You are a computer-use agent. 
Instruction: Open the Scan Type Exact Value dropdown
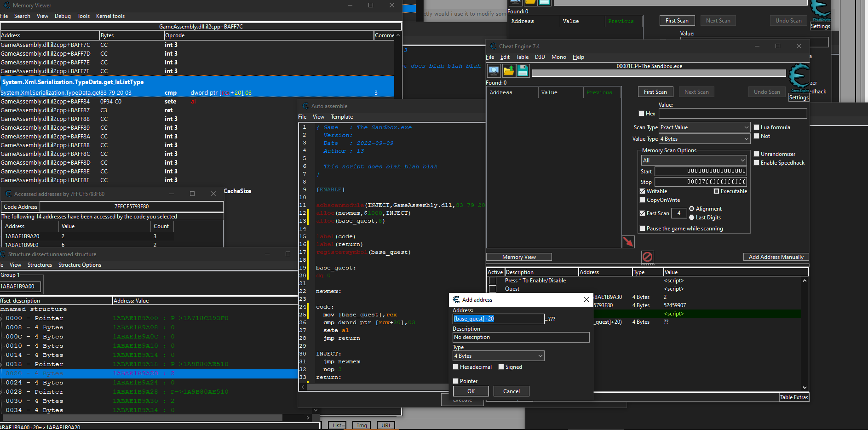click(x=704, y=127)
